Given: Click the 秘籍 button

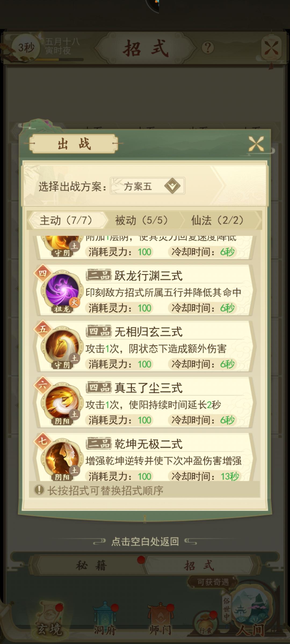Looking at the screenshot, I should 91,565.
